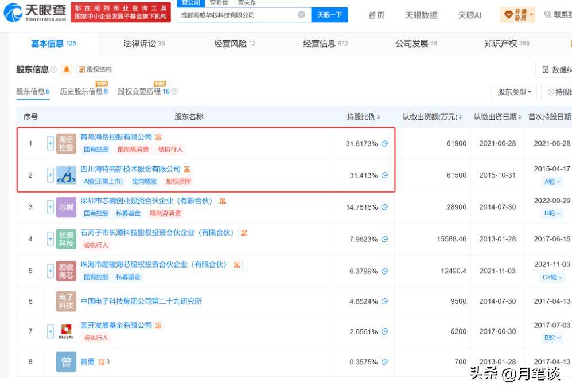Switch to 知识产权 tab
Image resolution: width=572 pixels, height=392 pixels.
[507, 44]
